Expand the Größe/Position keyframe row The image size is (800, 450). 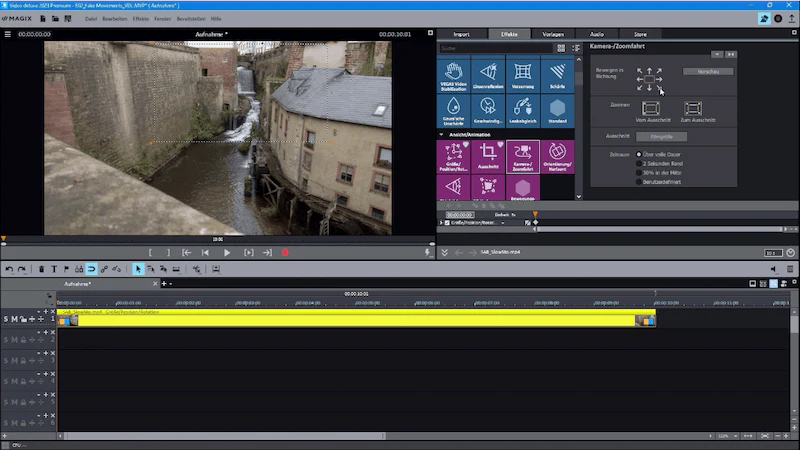(x=441, y=222)
